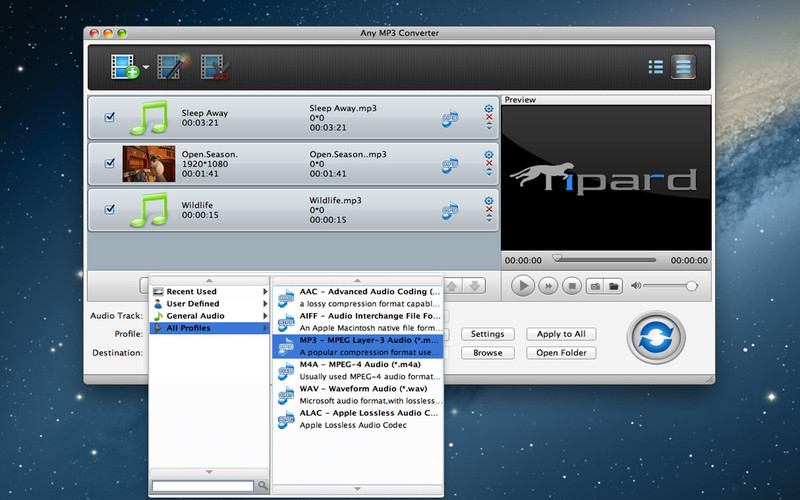Screen dimensions: 800x500
Task: Click the Play button in preview
Action: pos(523,286)
